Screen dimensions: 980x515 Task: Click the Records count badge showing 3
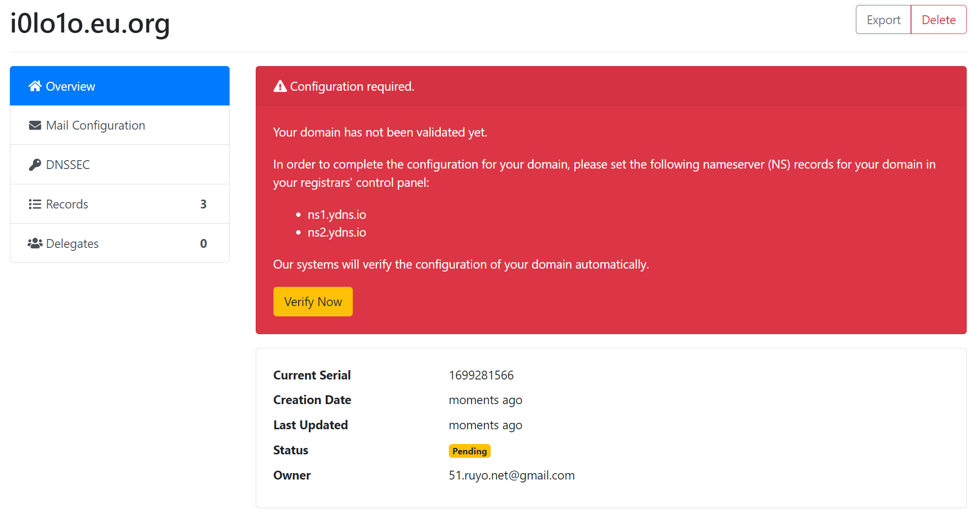[203, 204]
